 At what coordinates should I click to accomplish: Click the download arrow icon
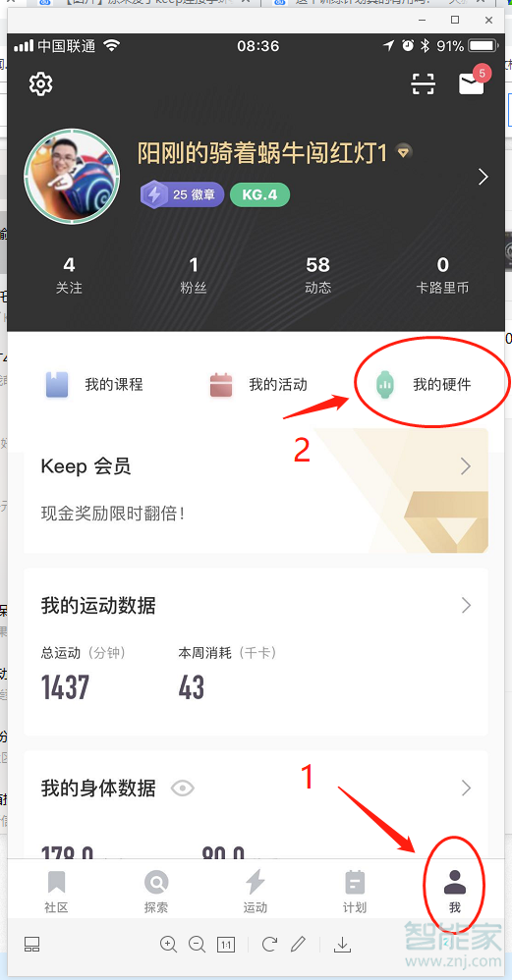click(342, 945)
